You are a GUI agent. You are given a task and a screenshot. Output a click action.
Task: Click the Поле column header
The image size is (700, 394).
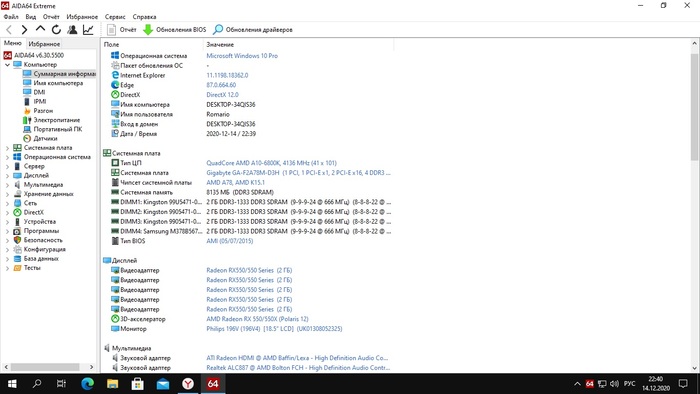(x=152, y=45)
